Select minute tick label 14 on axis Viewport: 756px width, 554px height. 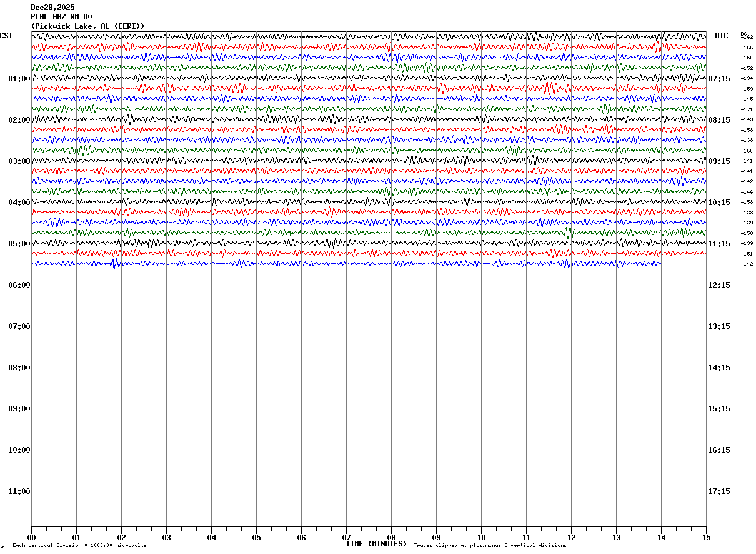pos(662,538)
